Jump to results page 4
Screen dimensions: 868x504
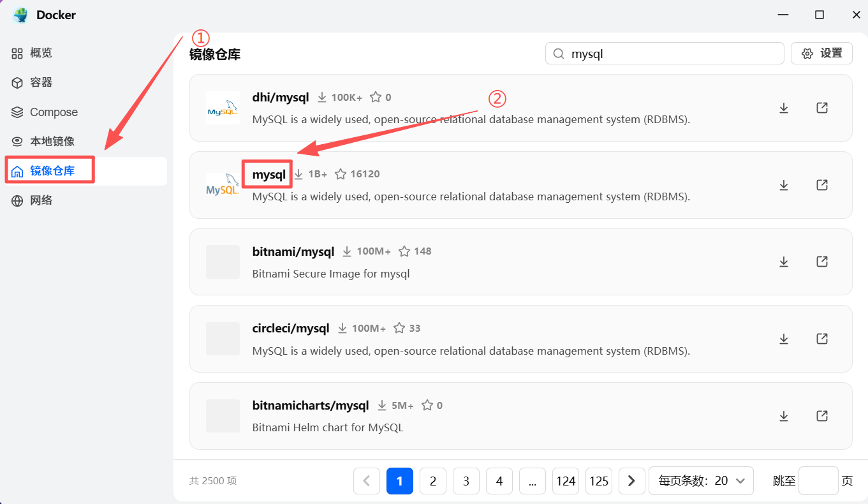pyautogui.click(x=499, y=481)
